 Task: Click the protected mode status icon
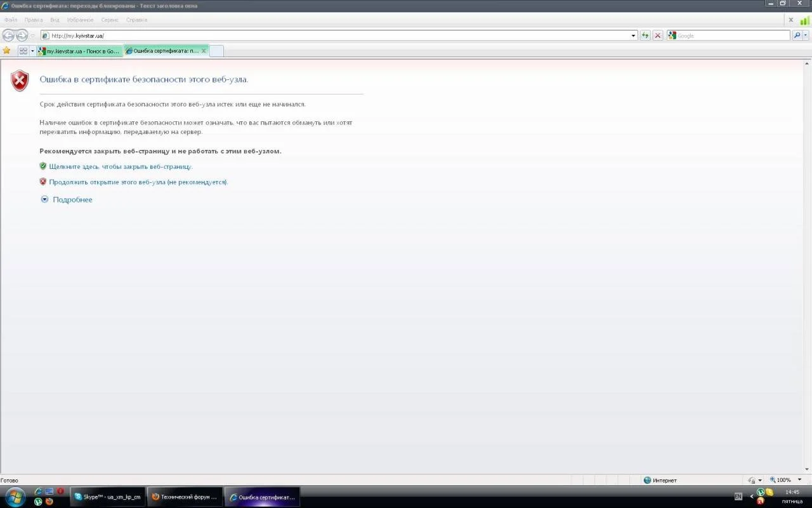coord(752,480)
